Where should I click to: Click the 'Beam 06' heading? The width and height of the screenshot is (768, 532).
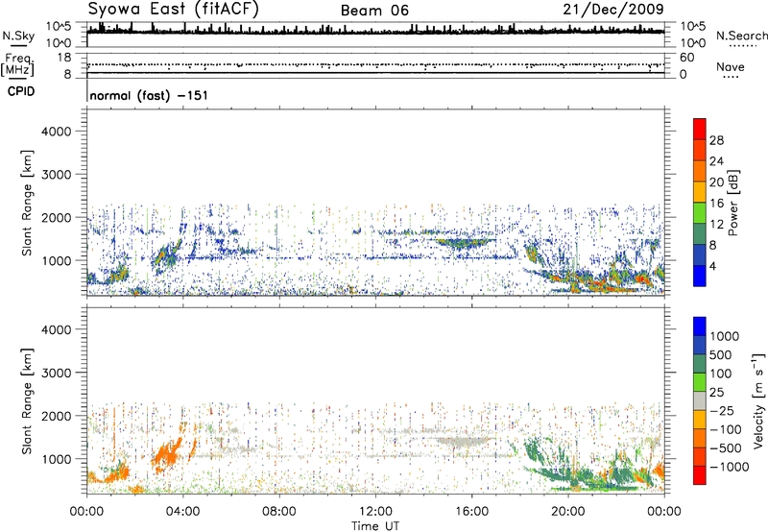(x=374, y=11)
